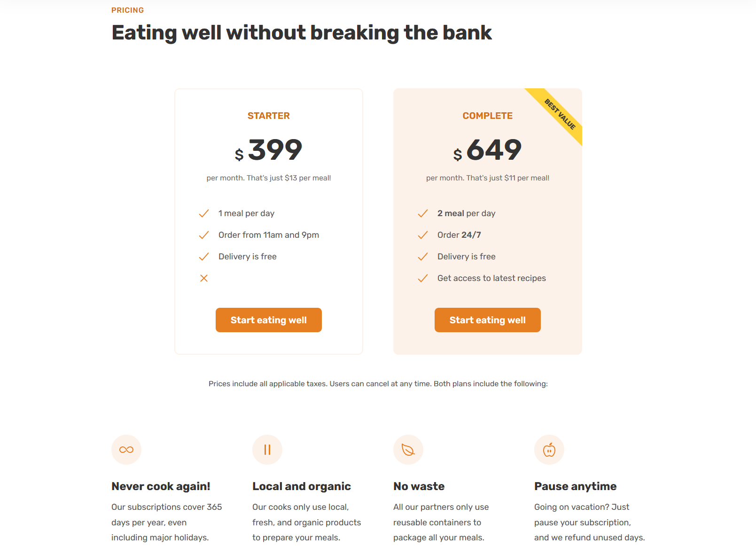The height and width of the screenshot is (546, 756).
Task: Click the No waste heading
Action: 419,486
